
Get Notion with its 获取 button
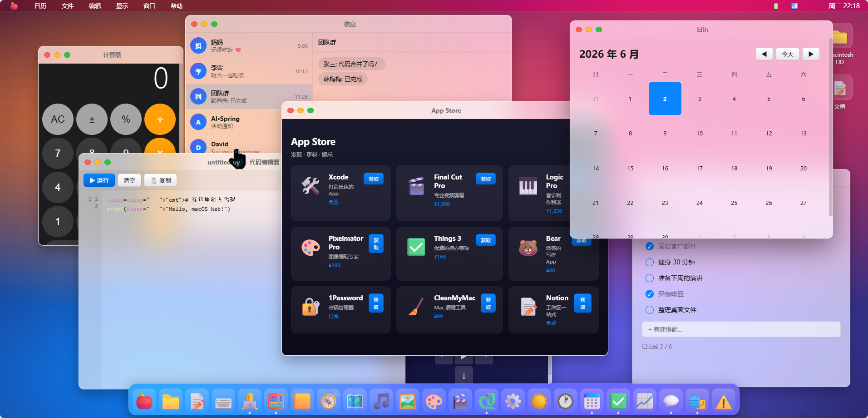pyautogui.click(x=583, y=304)
